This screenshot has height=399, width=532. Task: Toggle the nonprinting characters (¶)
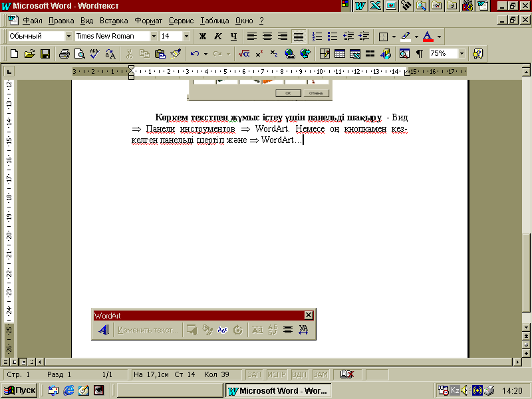click(420, 54)
